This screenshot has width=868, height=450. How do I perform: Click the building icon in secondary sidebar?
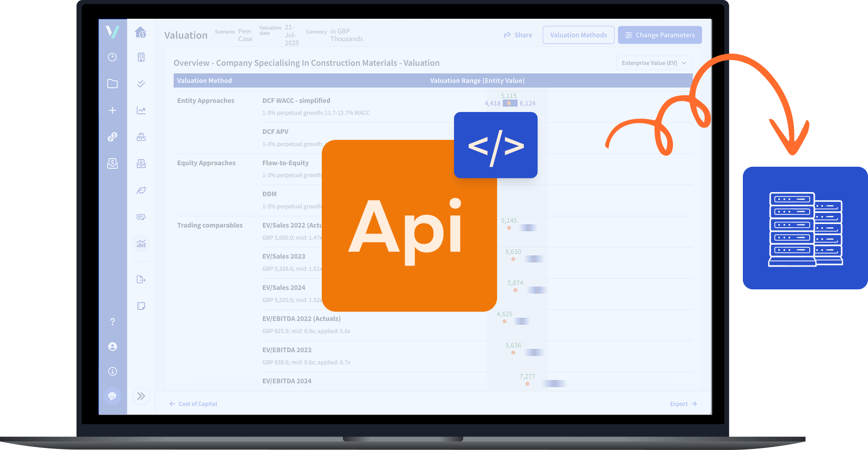point(141,57)
